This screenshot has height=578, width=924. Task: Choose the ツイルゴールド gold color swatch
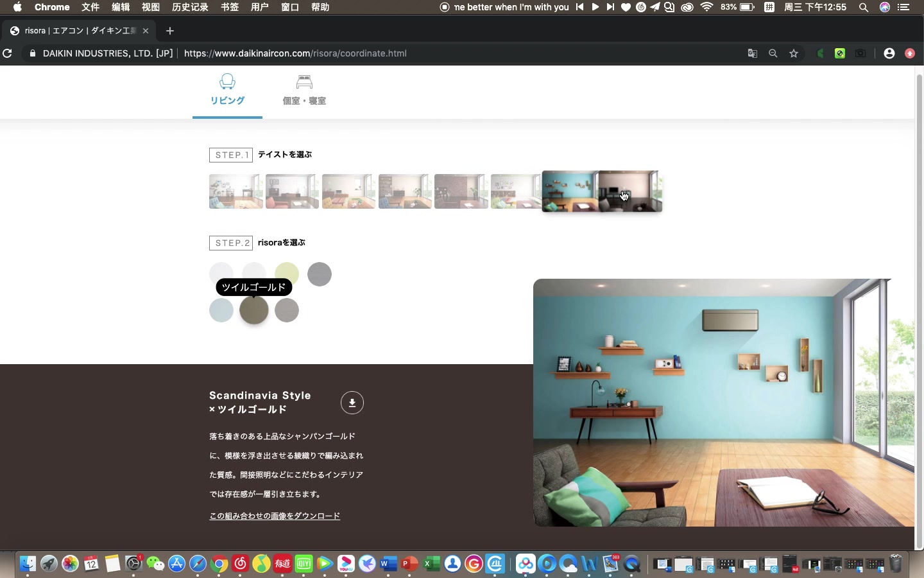pos(254,310)
